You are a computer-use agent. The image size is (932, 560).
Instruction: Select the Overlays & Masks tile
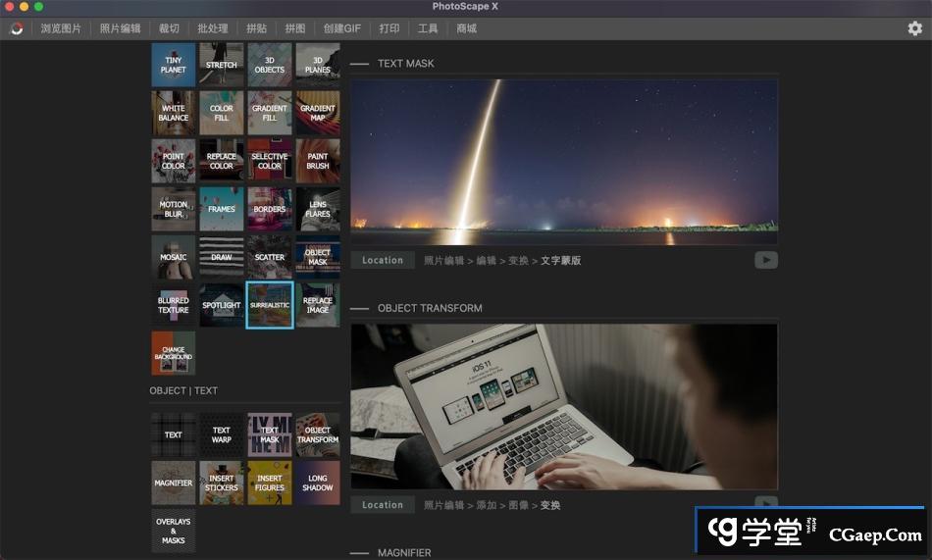[173, 531]
